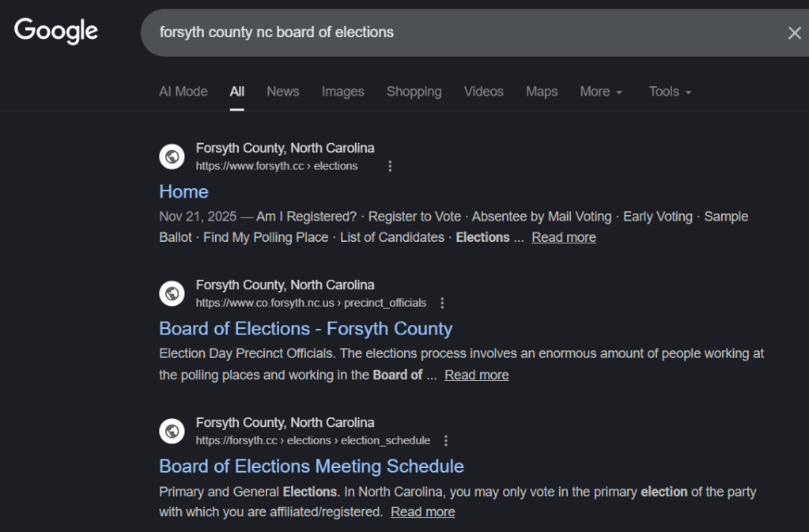
Task: Open three-dot menu for precinct_officials result
Action: 442,303
